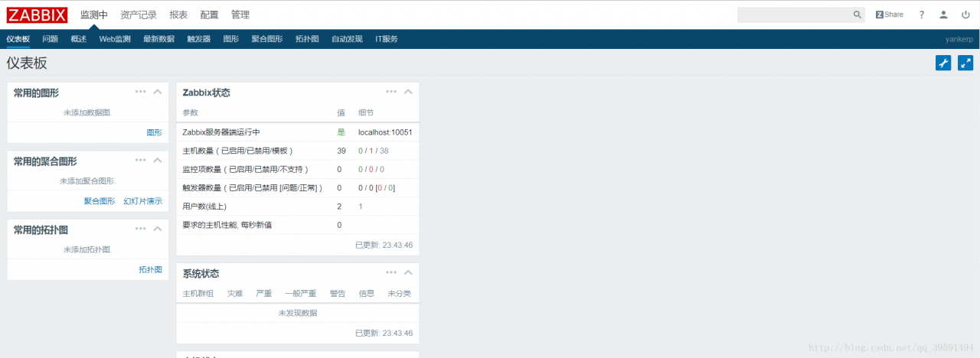Click the logout power icon

point(965,15)
